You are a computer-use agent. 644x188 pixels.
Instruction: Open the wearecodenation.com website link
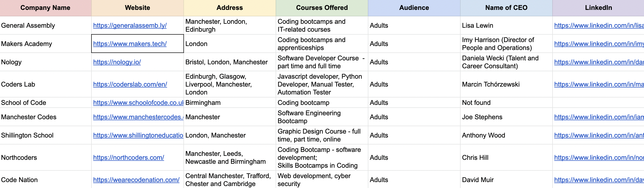136,180
